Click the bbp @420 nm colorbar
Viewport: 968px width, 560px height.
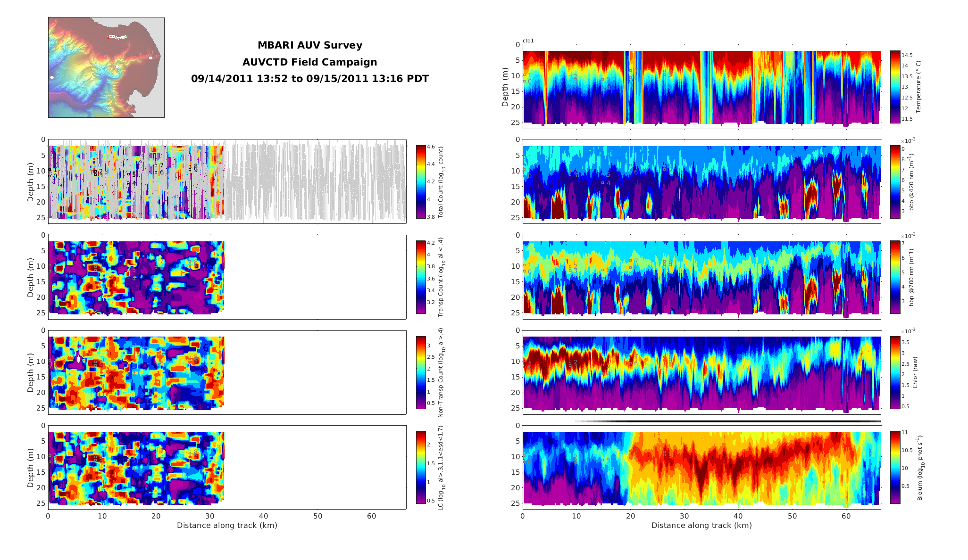(895, 182)
